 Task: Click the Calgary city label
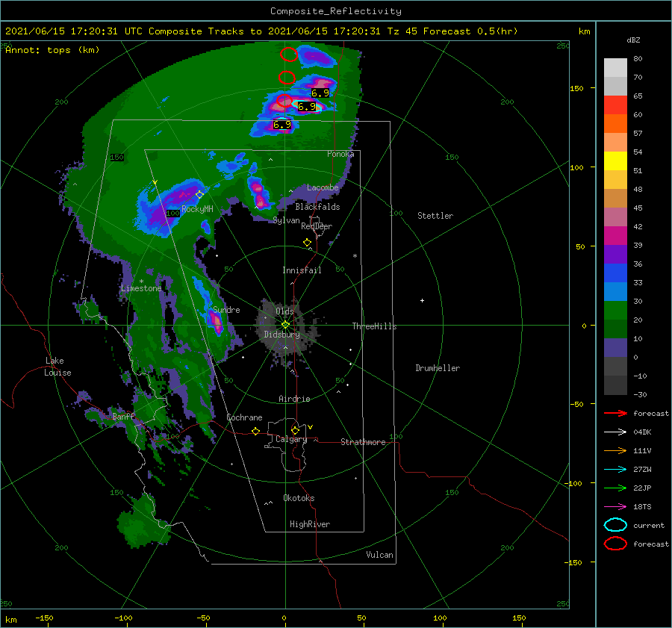pyautogui.click(x=291, y=439)
